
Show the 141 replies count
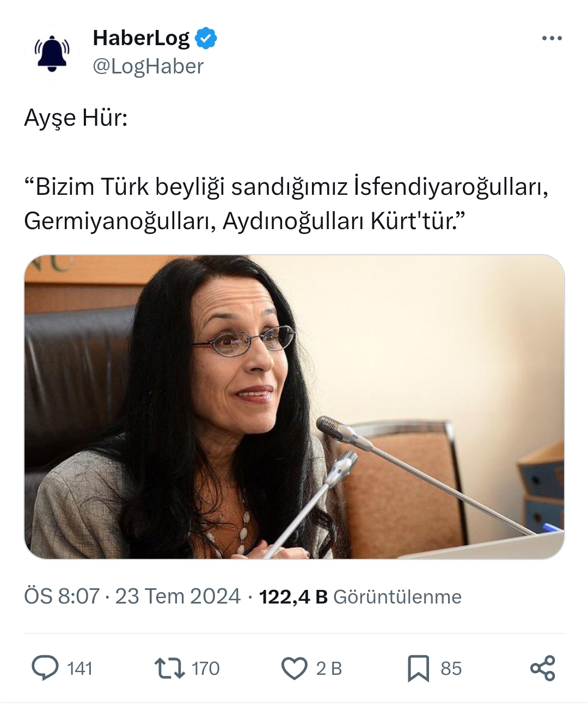coord(79,668)
